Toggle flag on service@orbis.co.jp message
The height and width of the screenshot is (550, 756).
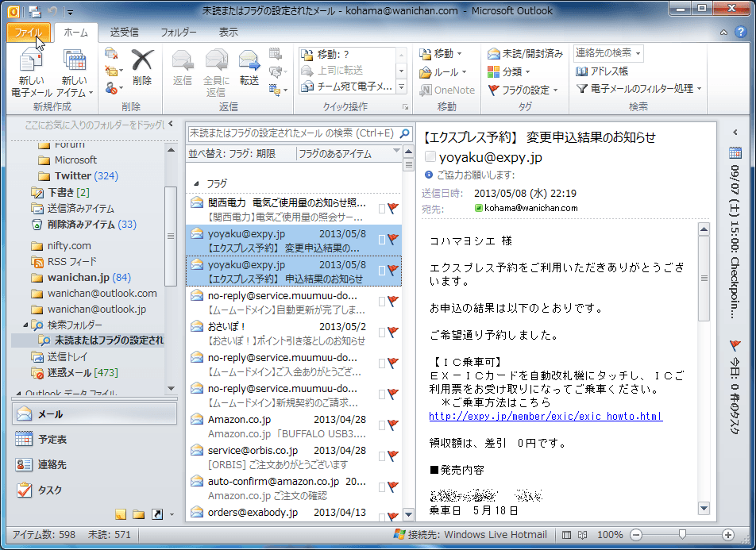[393, 456]
